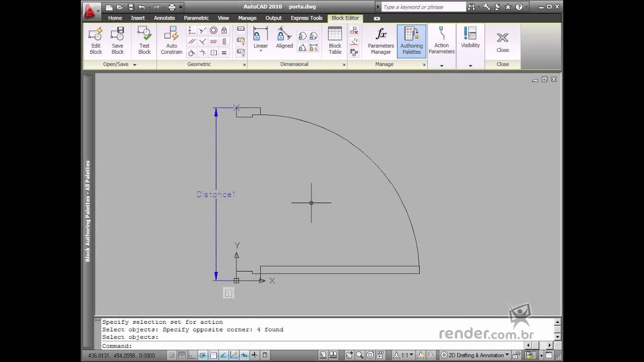Toggle Quick Properties in status bar
Screen dimensions: 644x362
[x=265, y=355]
